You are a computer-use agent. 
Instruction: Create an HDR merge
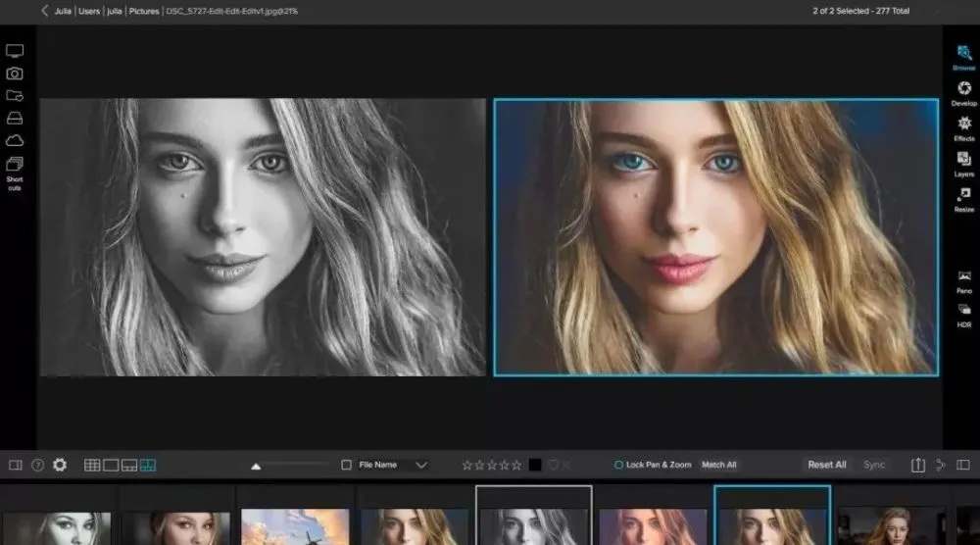[x=963, y=315]
